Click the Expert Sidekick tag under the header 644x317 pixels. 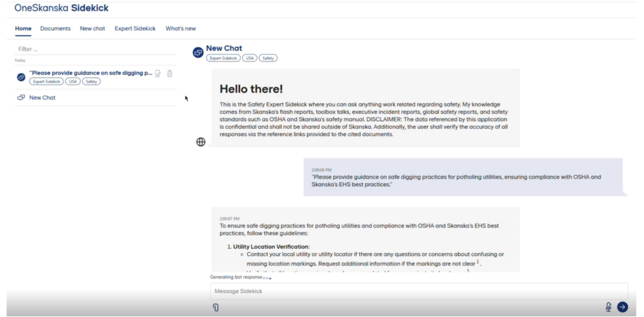223,58
